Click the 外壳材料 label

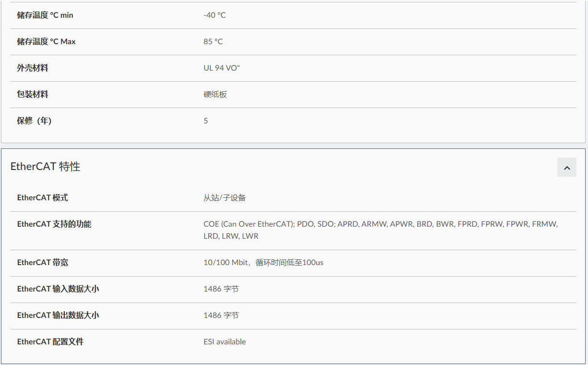33,68
